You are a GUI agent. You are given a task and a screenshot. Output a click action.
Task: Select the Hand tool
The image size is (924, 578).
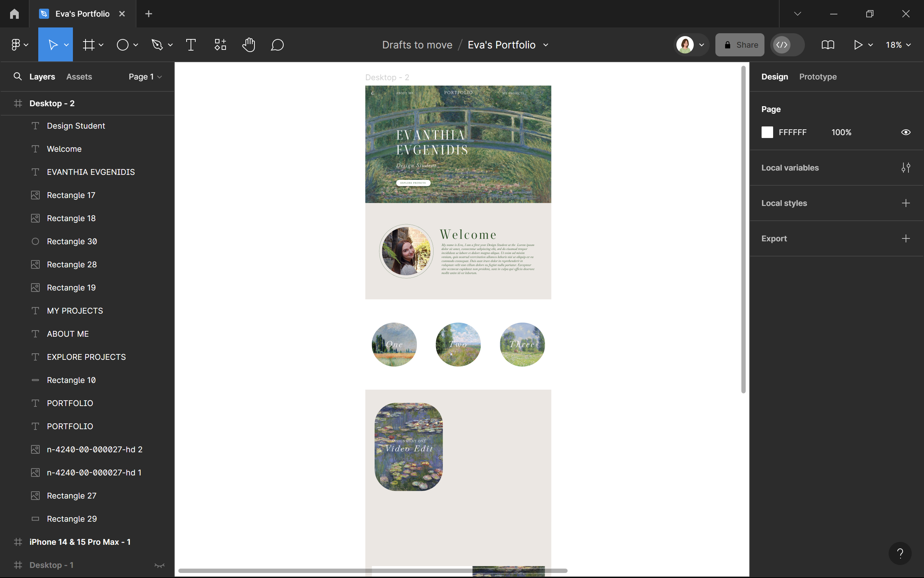(249, 45)
